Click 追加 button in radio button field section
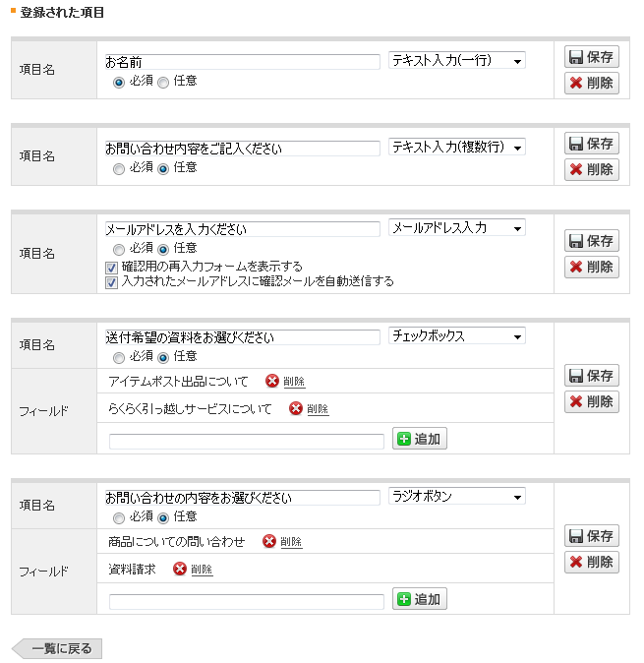The image size is (644, 663). [420, 598]
